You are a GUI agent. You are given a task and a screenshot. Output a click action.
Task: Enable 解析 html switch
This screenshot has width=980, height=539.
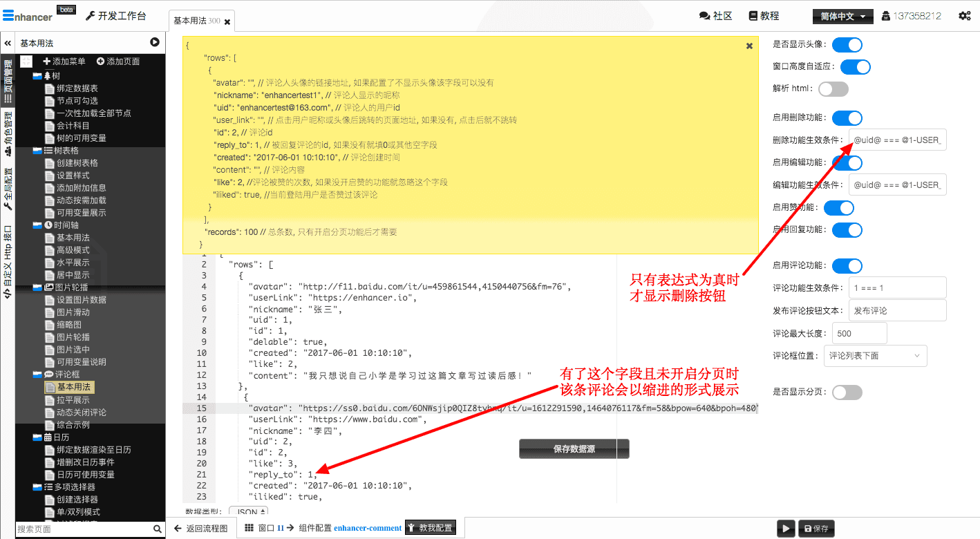point(833,89)
